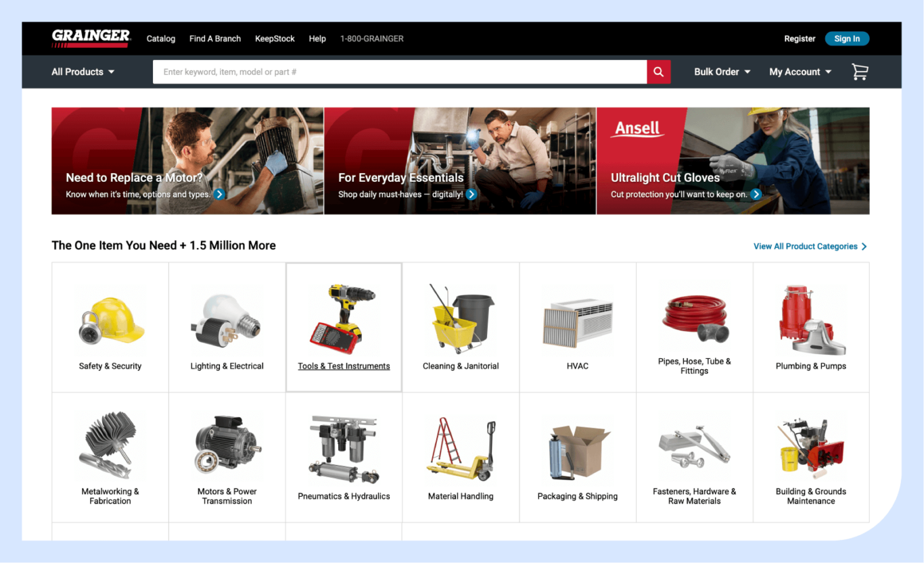Open View All Product Categories
This screenshot has height=563, width=924.
click(805, 246)
